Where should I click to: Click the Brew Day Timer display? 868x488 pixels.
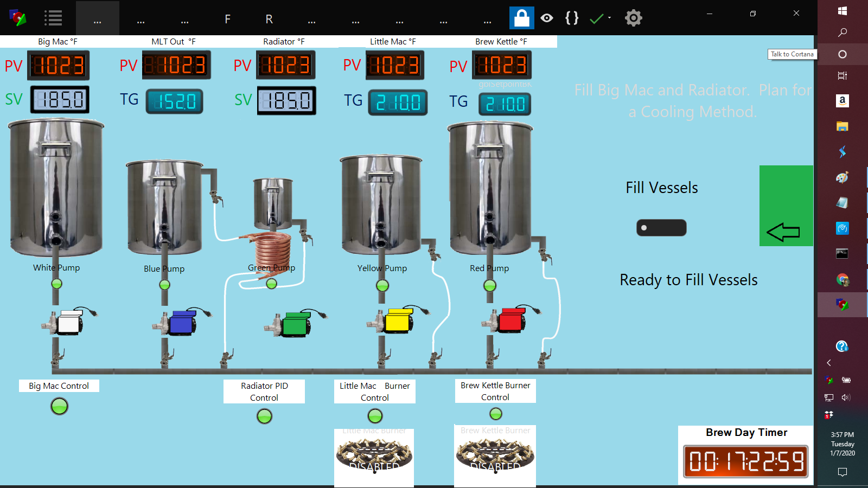coord(746,461)
